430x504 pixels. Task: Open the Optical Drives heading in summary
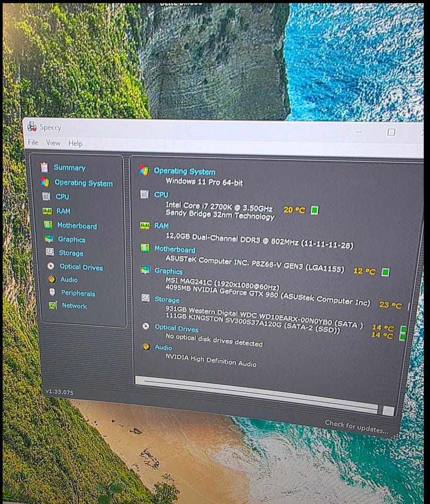click(x=177, y=328)
